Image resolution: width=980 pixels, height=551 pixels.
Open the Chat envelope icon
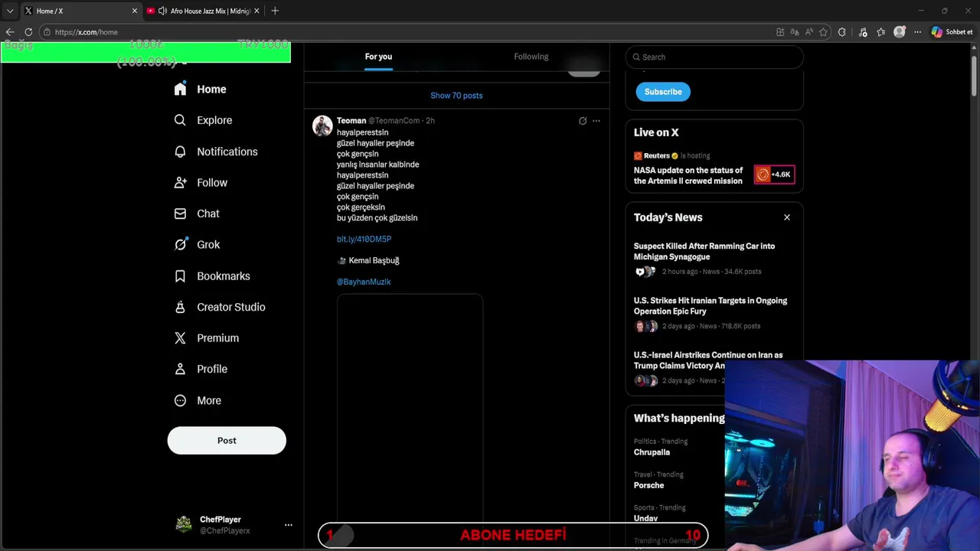point(180,214)
